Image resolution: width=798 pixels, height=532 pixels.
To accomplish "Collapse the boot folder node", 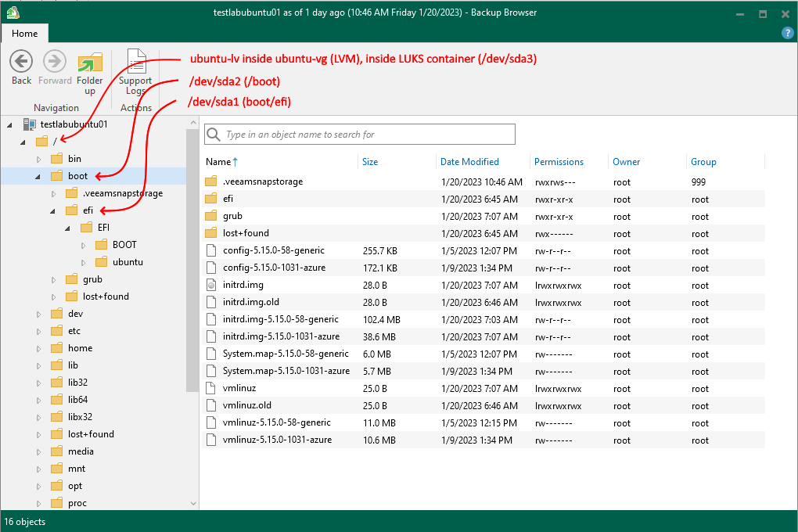I will 38,177.
